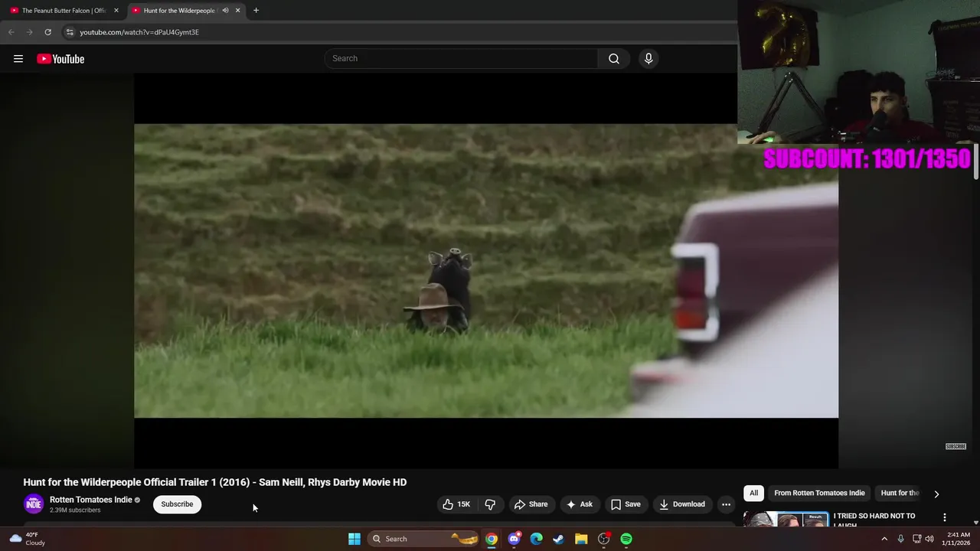This screenshot has width=980, height=551.
Task: Subscribe to Rotten Tomatoes Indie
Action: 177,504
